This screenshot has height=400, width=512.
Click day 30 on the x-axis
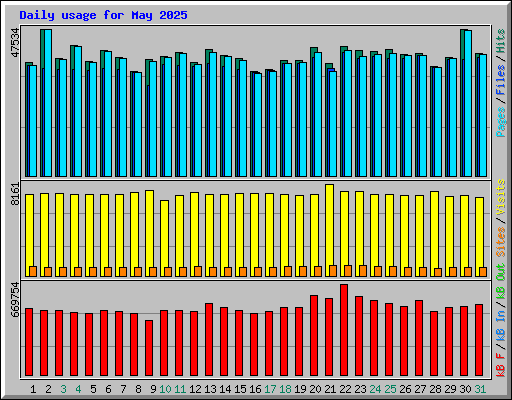coord(465,389)
